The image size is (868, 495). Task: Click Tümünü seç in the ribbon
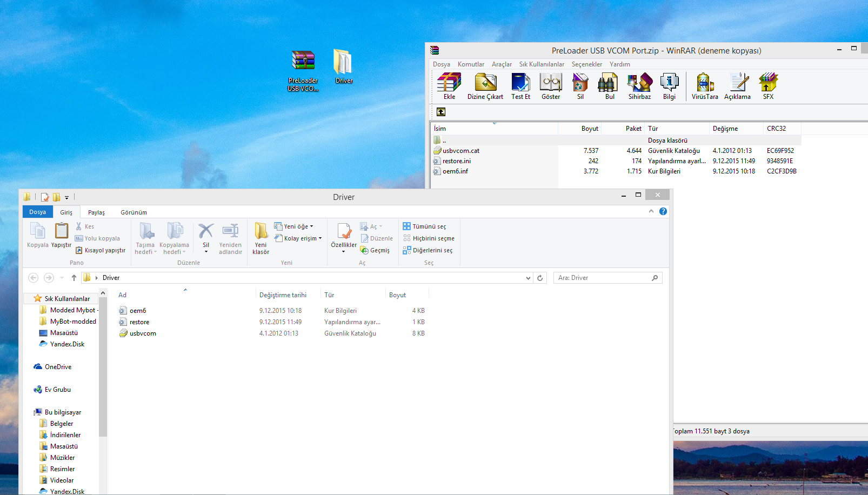click(425, 226)
